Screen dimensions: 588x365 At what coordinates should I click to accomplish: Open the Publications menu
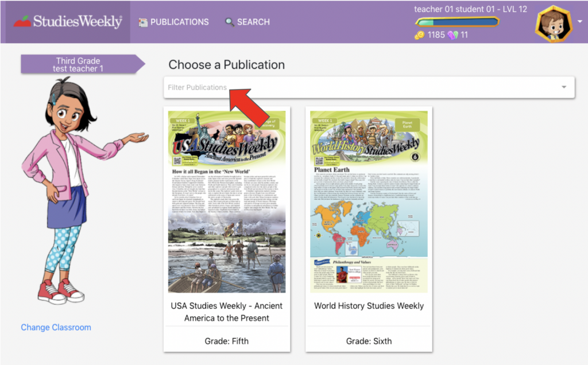173,22
